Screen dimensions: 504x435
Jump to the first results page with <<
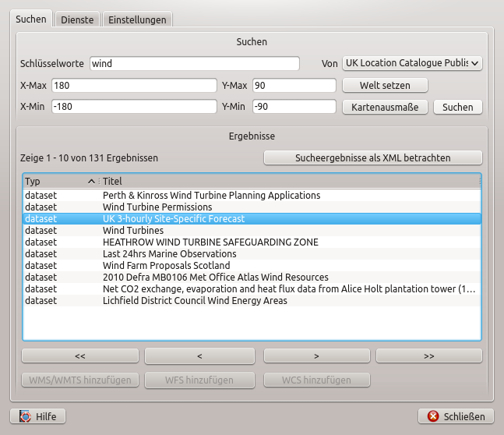(x=80, y=355)
